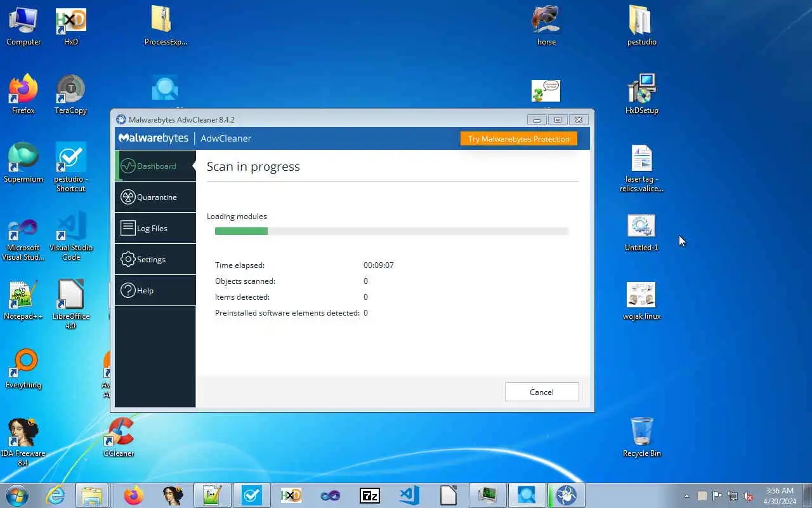Select the LibreOffice 4.0 desktop shortcut

[71, 304]
